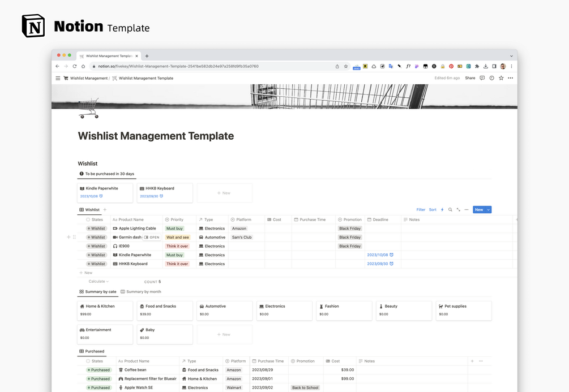Reload the browser page
This screenshot has height=392, width=569.
(x=74, y=66)
